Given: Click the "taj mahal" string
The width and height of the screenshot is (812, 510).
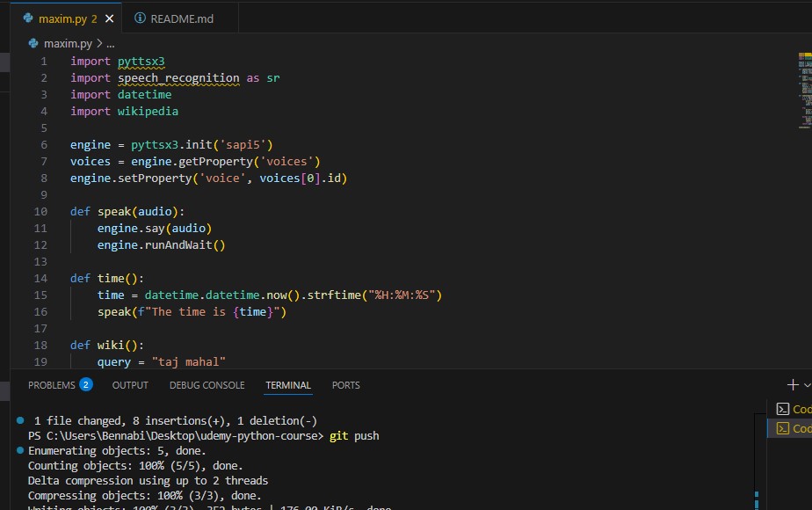Looking at the screenshot, I should coord(188,361).
